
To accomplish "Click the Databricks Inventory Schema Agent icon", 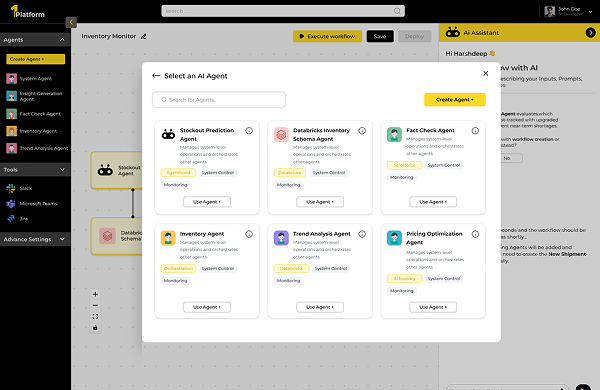I will point(281,135).
